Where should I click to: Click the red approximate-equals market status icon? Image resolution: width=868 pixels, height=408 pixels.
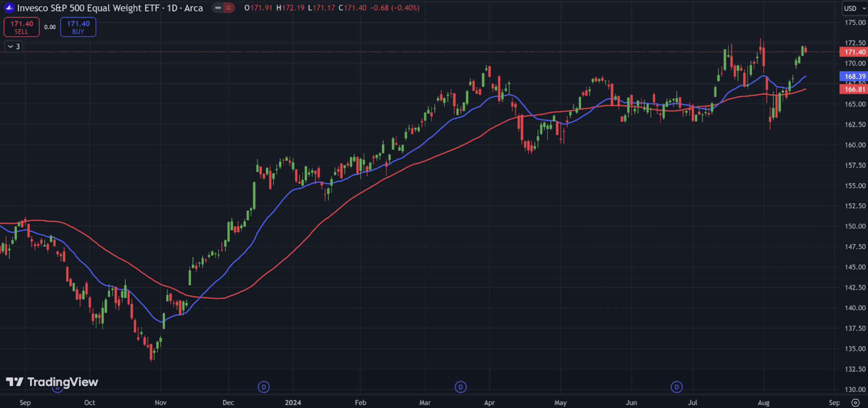[229, 8]
